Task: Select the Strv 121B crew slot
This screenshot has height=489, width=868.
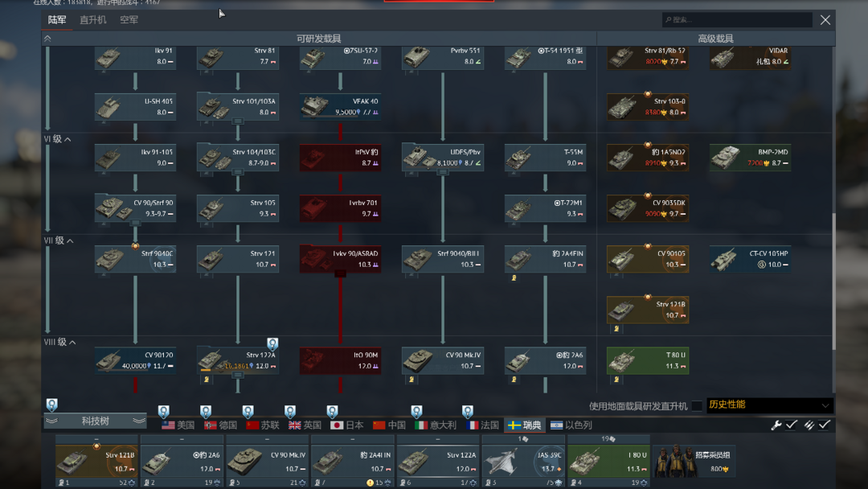Action: coord(96,461)
